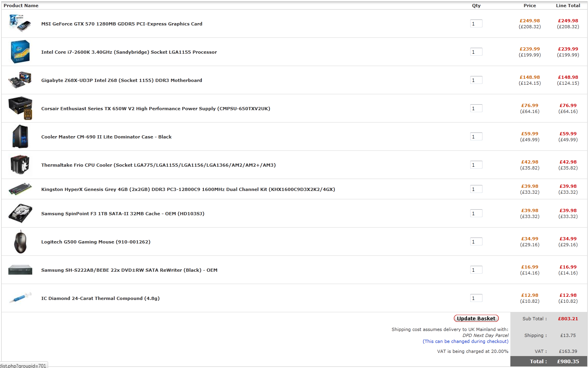The height and width of the screenshot is (368, 588).
Task: Open the Logitech G500 mouse thumbnail
Action: [x=20, y=241]
